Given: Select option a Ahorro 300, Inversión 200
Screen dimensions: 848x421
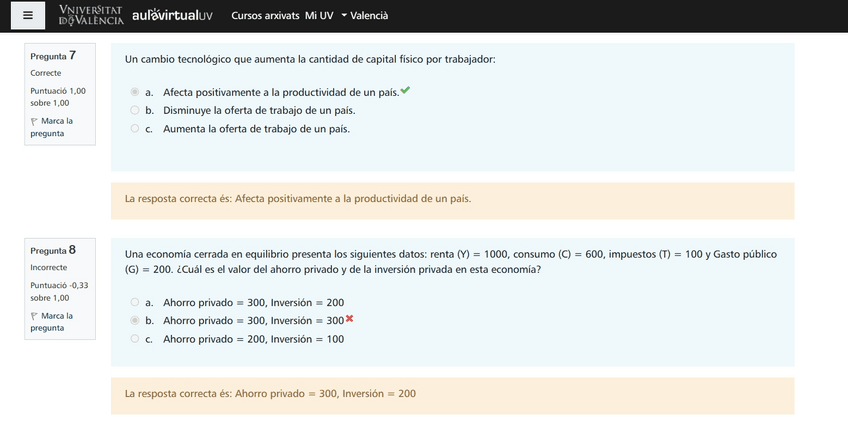Looking at the screenshot, I should coord(135,302).
